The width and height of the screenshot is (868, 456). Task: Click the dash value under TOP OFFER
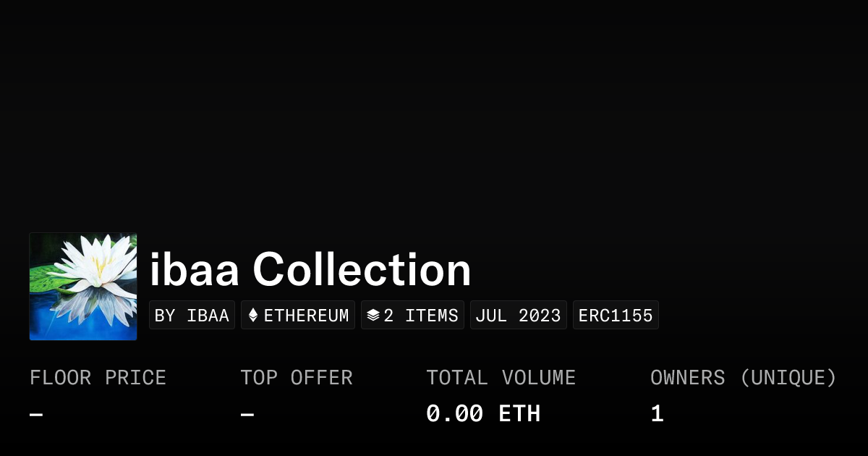point(247,415)
